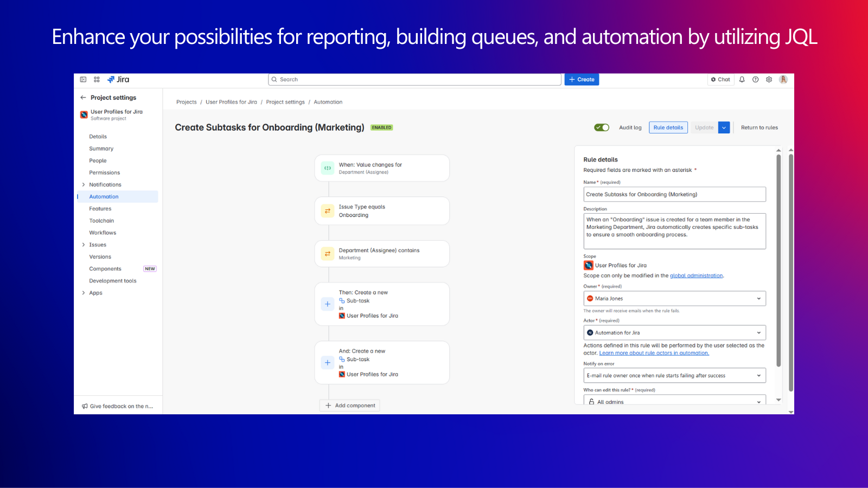Open the user profile avatar

tap(783, 80)
